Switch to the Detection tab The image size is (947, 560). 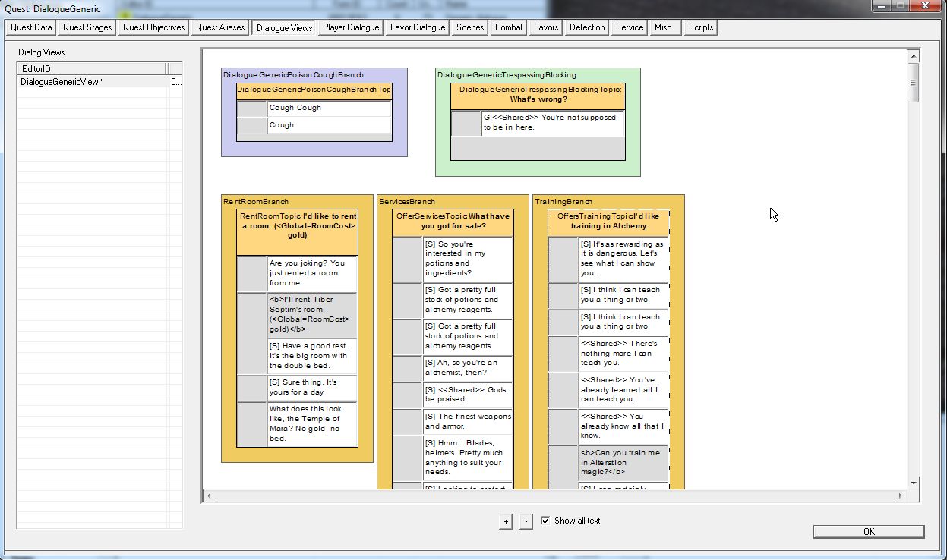[587, 27]
